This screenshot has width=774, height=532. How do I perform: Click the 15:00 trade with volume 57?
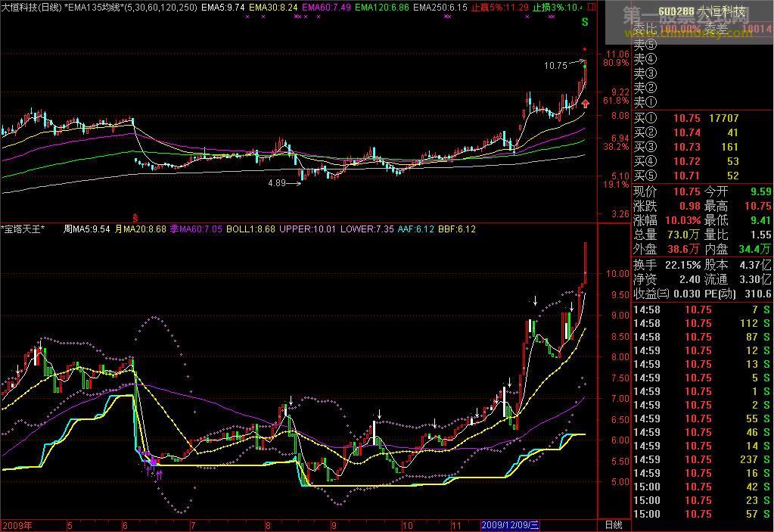(701, 514)
